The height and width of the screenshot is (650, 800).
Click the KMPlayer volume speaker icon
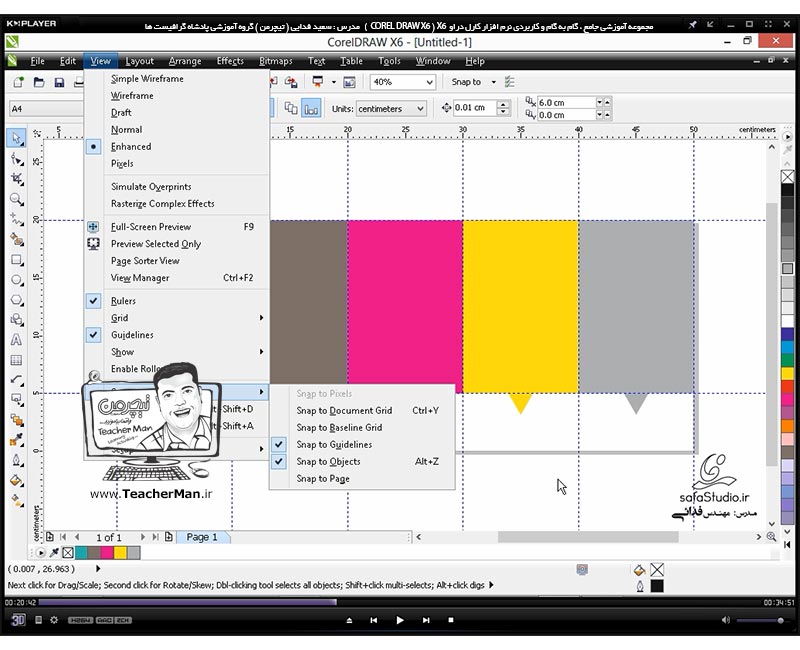pyautogui.click(x=726, y=620)
